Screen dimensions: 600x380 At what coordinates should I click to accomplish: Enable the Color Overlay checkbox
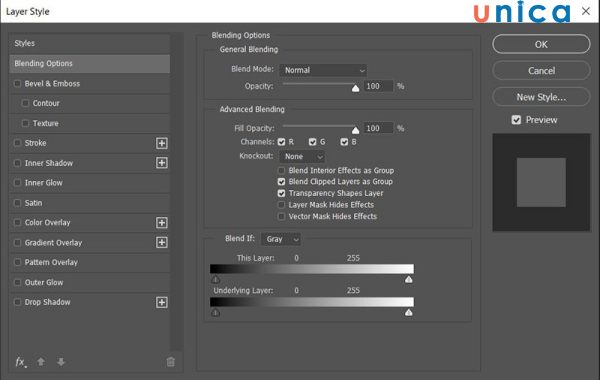coord(17,222)
